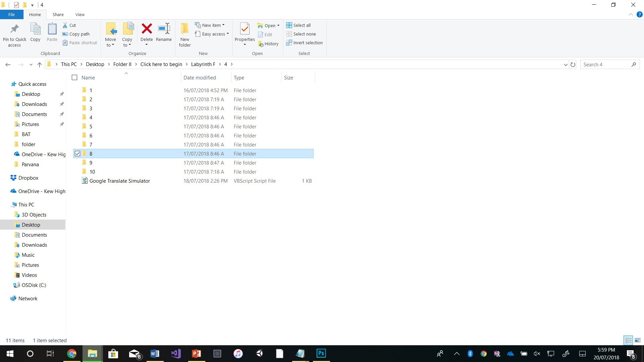Select OSDisk (C:) in the navigation pane
644x362 pixels.
tap(34, 285)
